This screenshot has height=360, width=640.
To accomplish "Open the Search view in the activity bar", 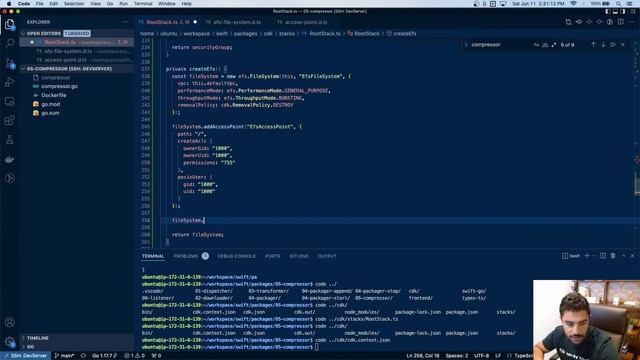I will 10,43.
